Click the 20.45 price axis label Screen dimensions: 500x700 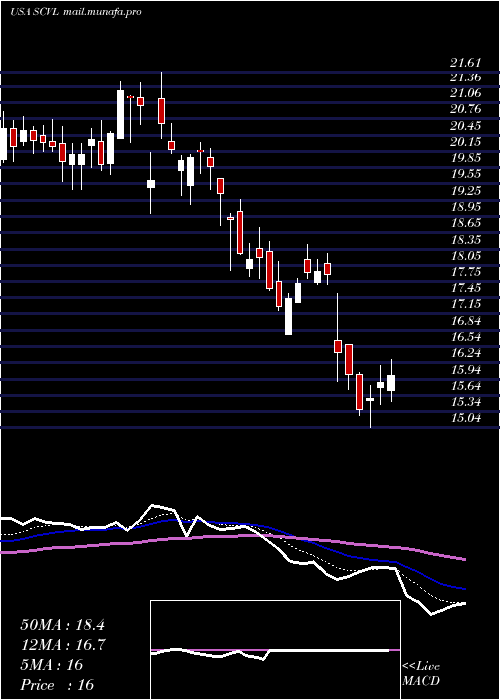[465, 126]
